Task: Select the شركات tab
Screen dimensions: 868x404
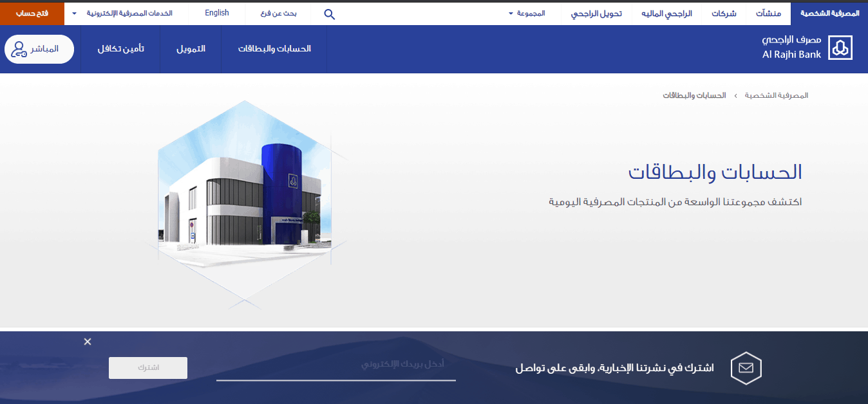Action: pos(724,13)
